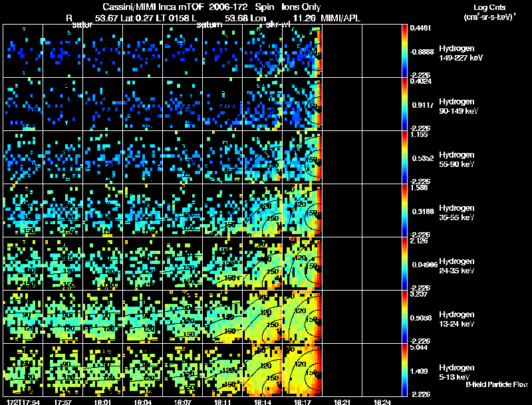Click the color bar for Hydrogen 90-149 keV
532x405 pixels.
click(405, 104)
